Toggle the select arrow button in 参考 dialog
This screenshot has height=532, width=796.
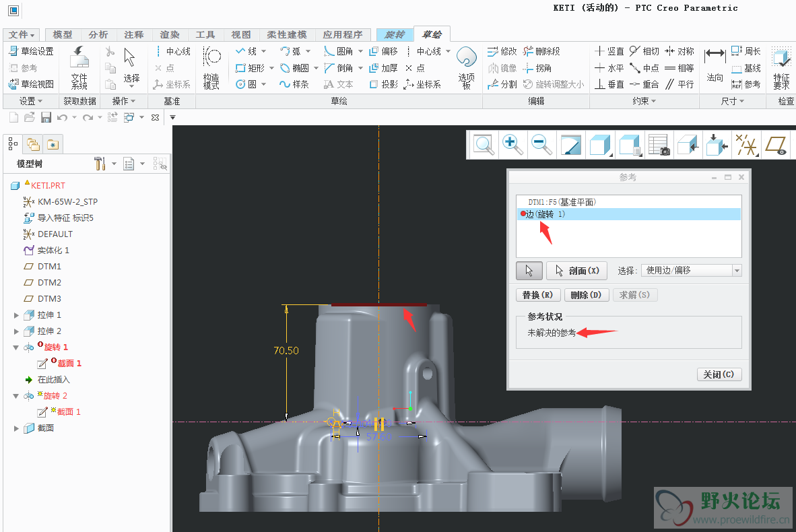529,271
